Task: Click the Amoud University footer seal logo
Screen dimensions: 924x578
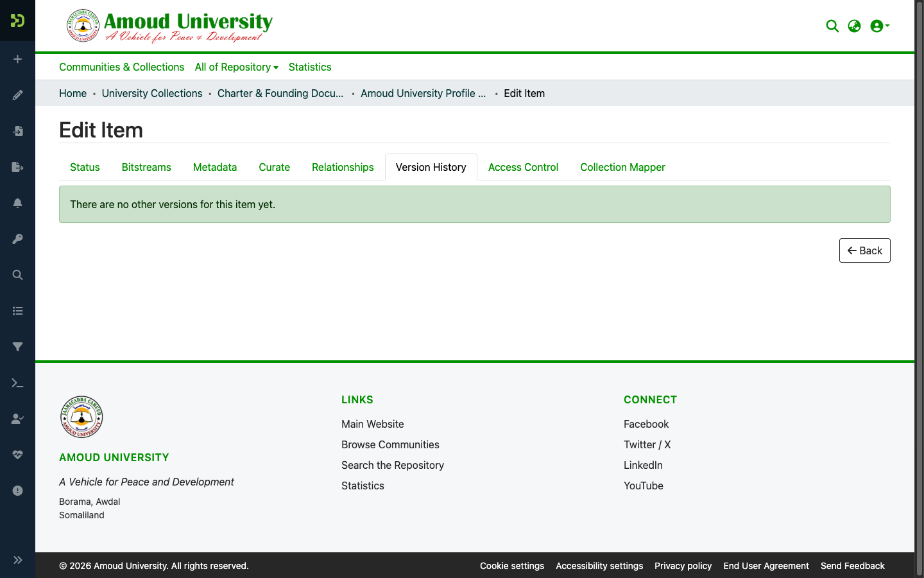Action: click(x=81, y=417)
